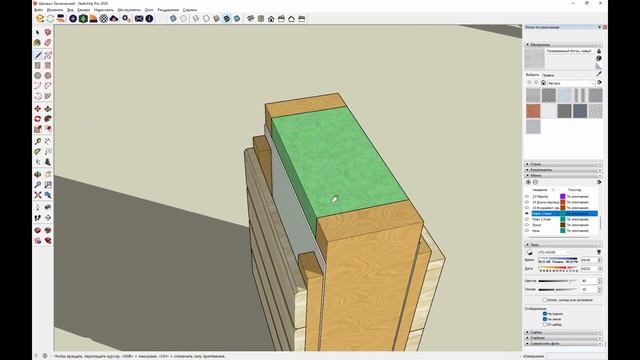Open the Файл menu
640x360 pixels.
pyautogui.click(x=39, y=10)
